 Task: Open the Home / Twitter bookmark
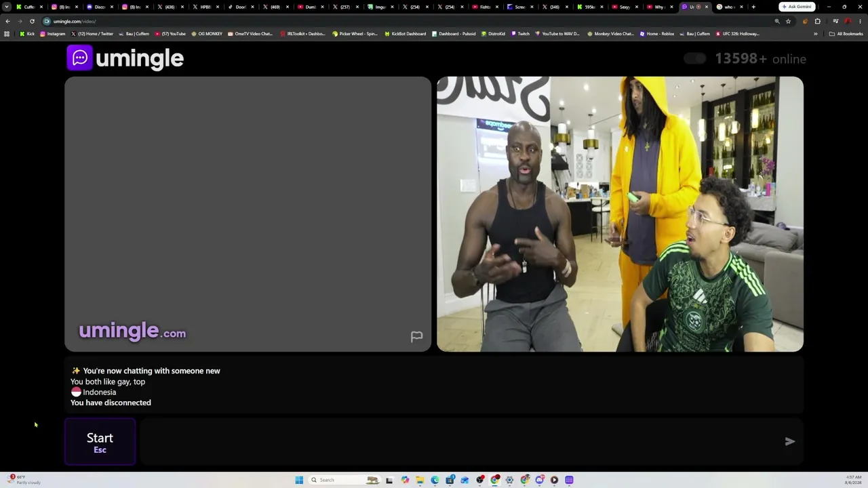(92, 33)
